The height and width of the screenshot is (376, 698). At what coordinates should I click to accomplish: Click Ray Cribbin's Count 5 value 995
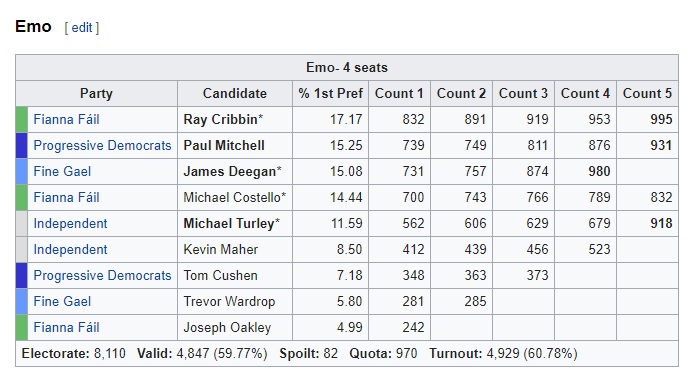(x=661, y=119)
